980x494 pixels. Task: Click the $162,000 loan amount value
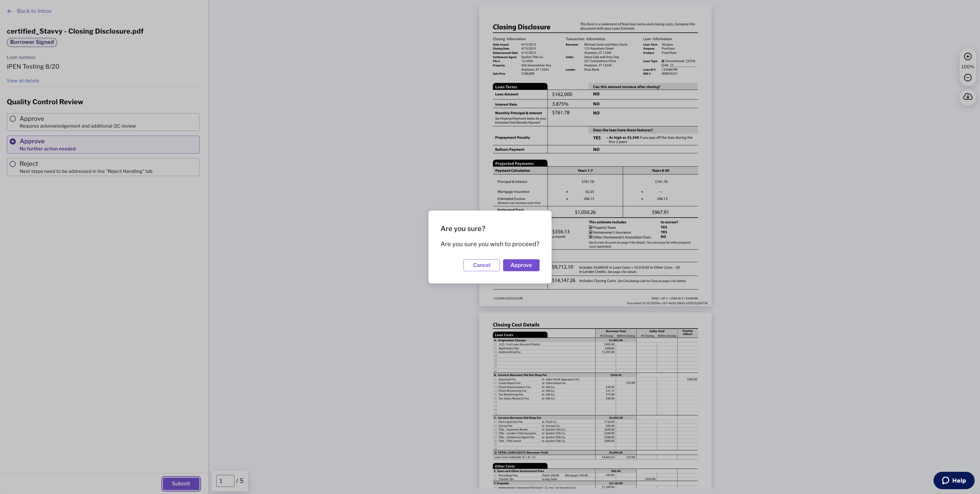tap(562, 94)
